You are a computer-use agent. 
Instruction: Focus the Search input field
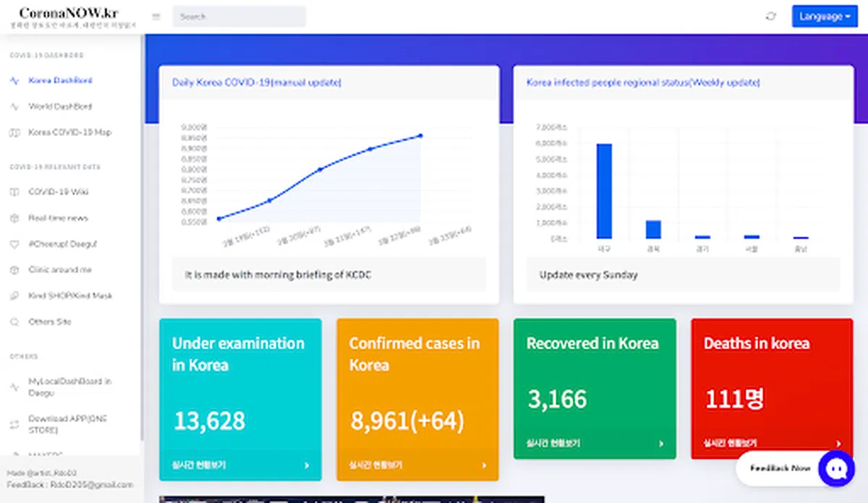[239, 17]
